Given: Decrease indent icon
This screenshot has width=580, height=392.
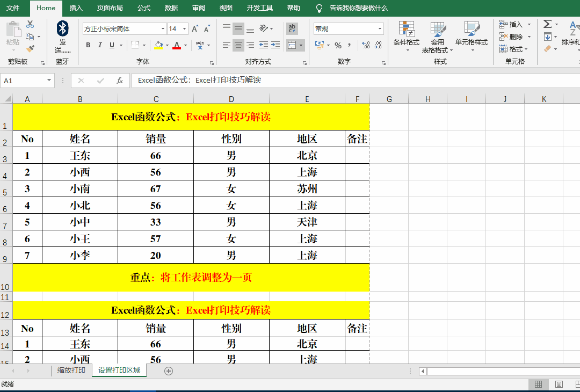Looking at the screenshot, I should tap(263, 45).
